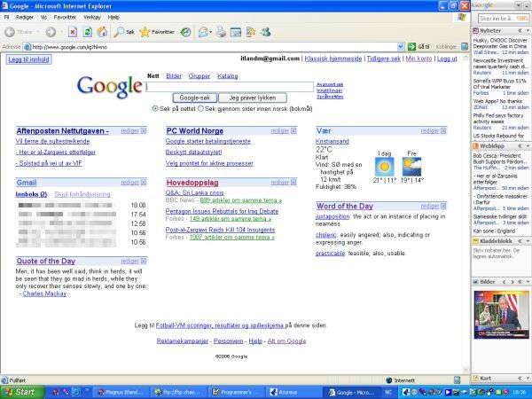The height and width of the screenshot is (399, 532).
Task: Expand the Kart panel double arrow
Action: point(520,378)
